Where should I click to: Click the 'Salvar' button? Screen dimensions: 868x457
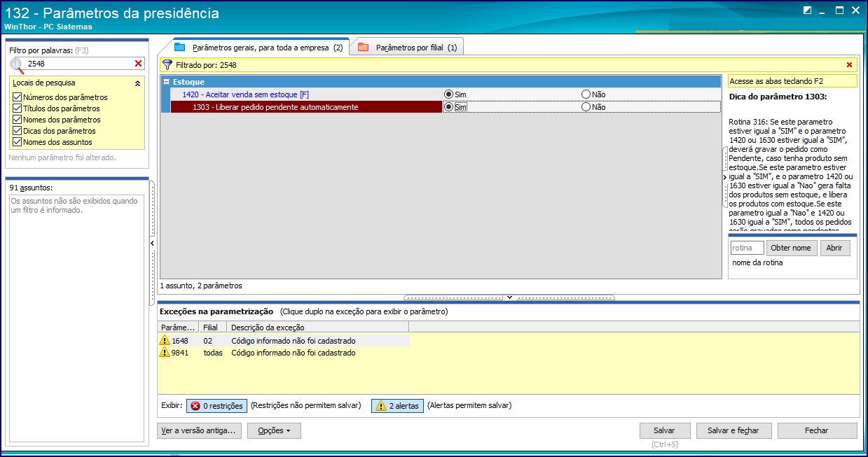[x=664, y=430]
